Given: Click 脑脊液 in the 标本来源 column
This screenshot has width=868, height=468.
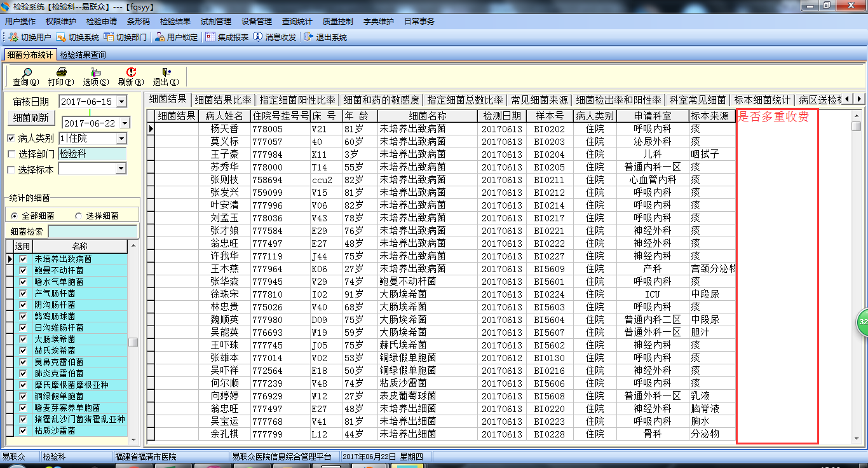Looking at the screenshot, I should tap(705, 408).
